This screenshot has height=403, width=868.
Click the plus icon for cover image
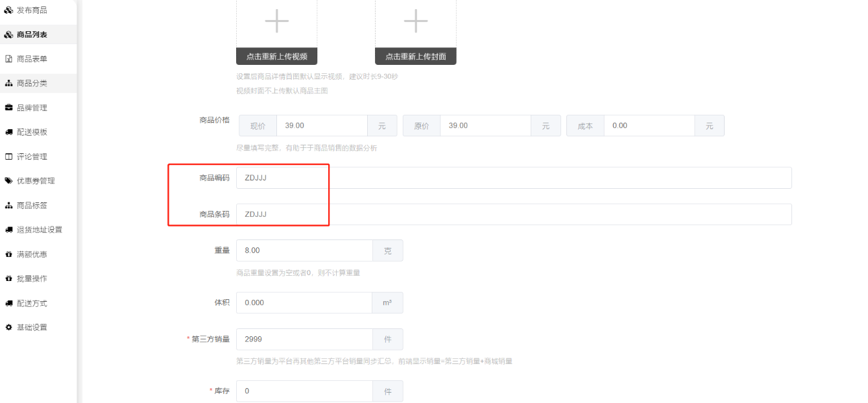coord(415,21)
